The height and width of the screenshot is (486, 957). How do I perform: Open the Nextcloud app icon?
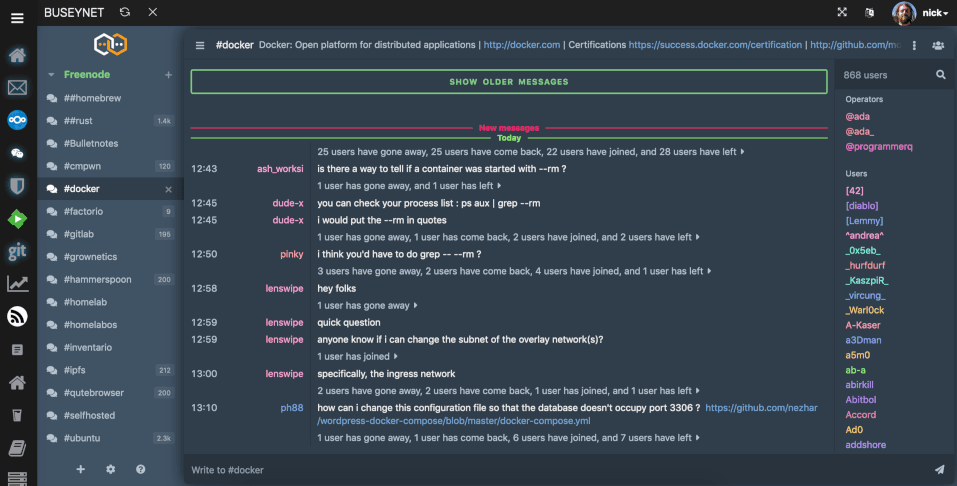(x=17, y=121)
